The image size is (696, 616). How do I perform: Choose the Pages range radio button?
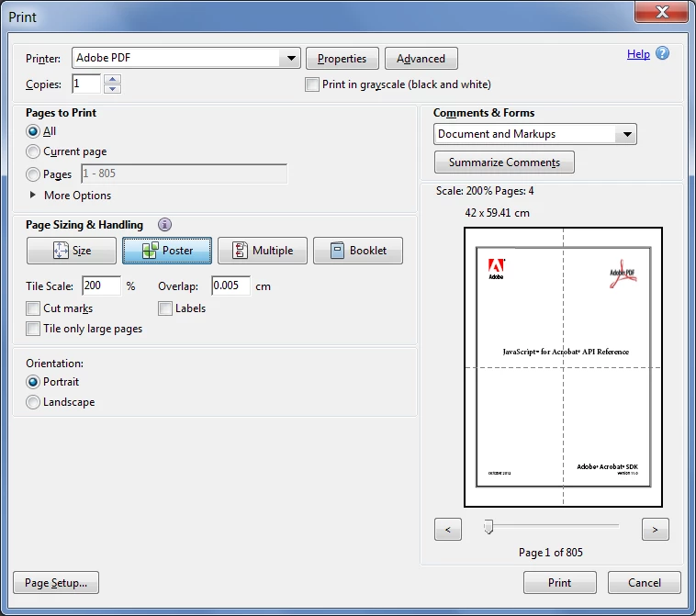click(x=33, y=174)
